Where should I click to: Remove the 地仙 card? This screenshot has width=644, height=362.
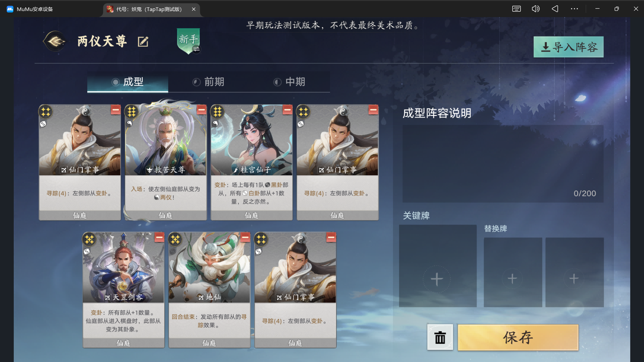245,237
